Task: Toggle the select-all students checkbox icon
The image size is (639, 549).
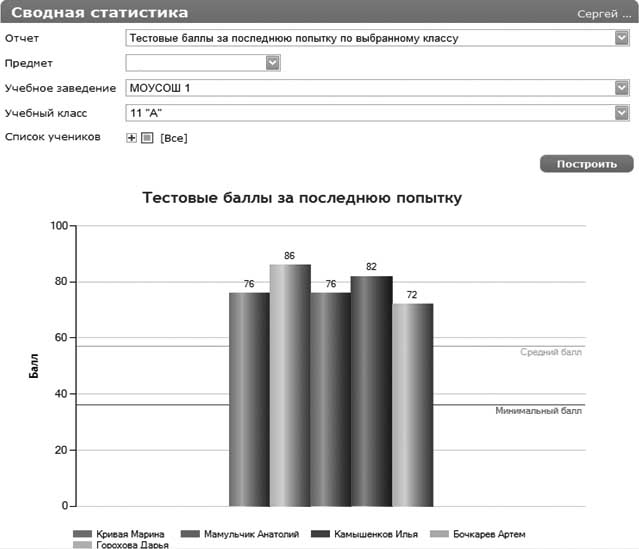Action: click(147, 138)
